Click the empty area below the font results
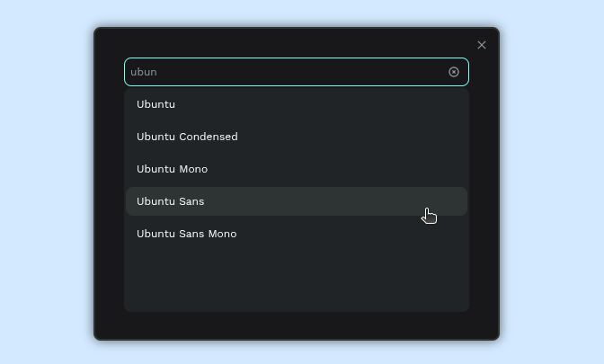This screenshot has width=604, height=364. pyautogui.click(x=297, y=279)
